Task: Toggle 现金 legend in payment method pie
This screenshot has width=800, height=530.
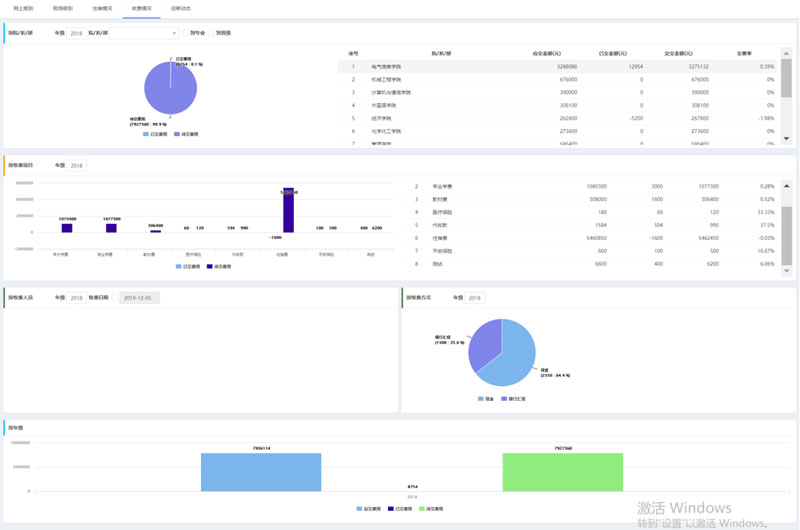Action: (x=485, y=398)
